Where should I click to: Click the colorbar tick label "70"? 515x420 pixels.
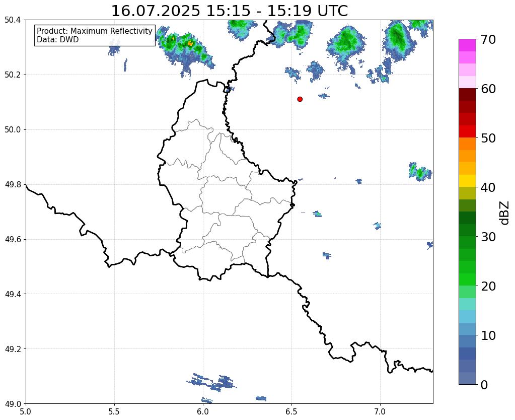pos(488,39)
